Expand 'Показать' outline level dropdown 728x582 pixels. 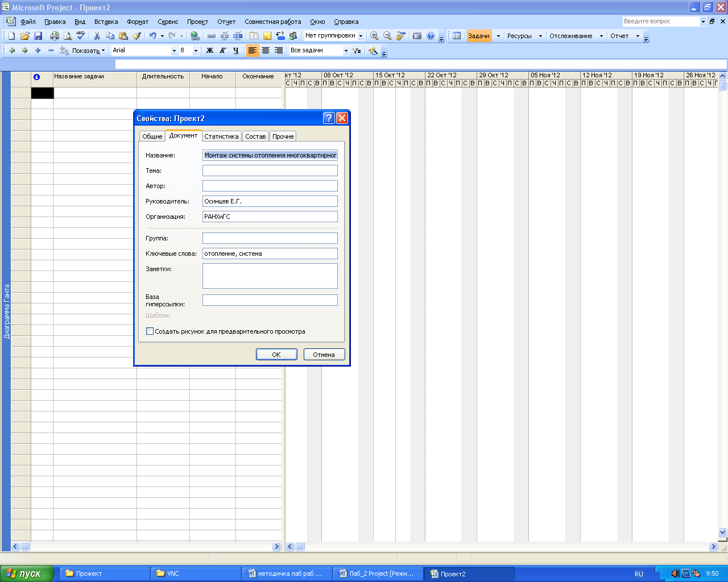click(88, 51)
